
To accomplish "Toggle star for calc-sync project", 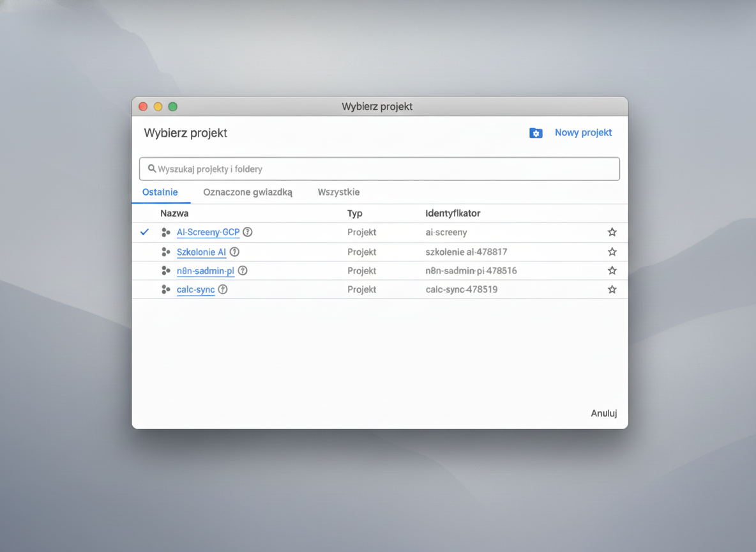I will click(612, 289).
